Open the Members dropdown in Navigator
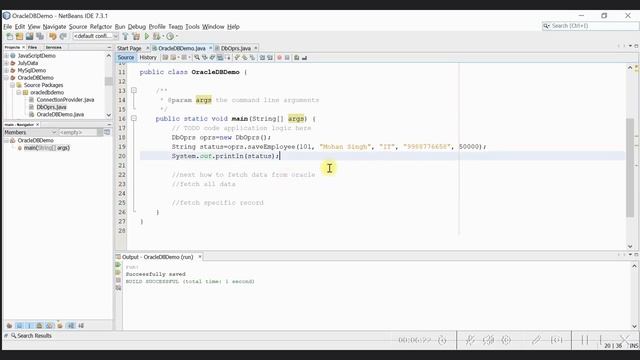The height and width of the screenshot is (360, 640). pos(31,132)
